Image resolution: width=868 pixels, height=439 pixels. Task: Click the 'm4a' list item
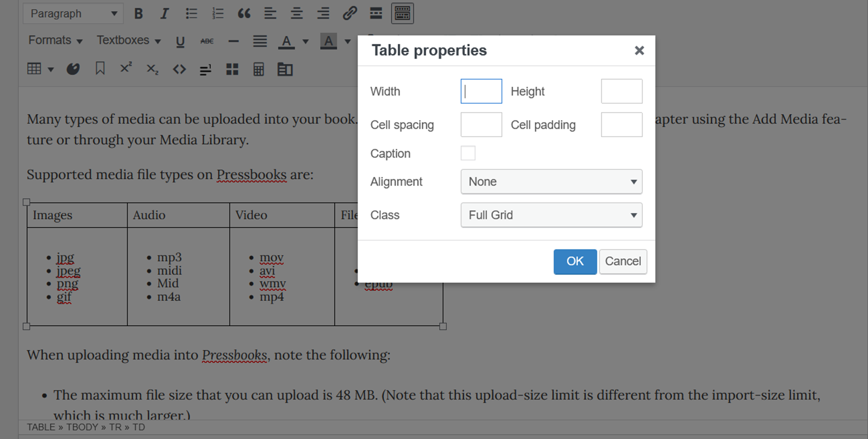169,297
